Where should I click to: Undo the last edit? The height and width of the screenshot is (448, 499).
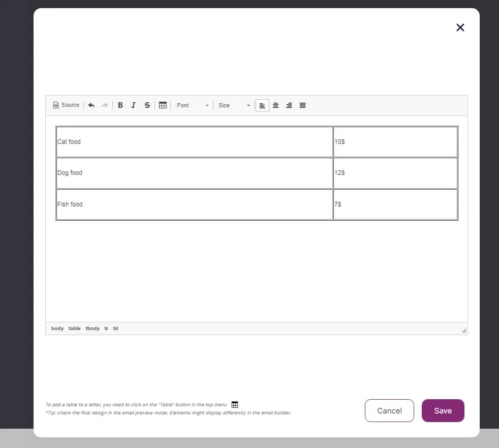(91, 105)
